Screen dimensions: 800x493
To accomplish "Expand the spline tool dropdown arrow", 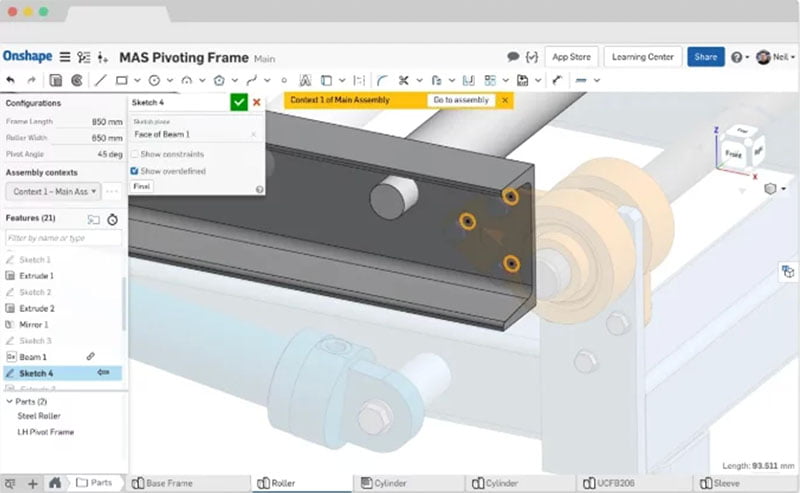I will [267, 80].
